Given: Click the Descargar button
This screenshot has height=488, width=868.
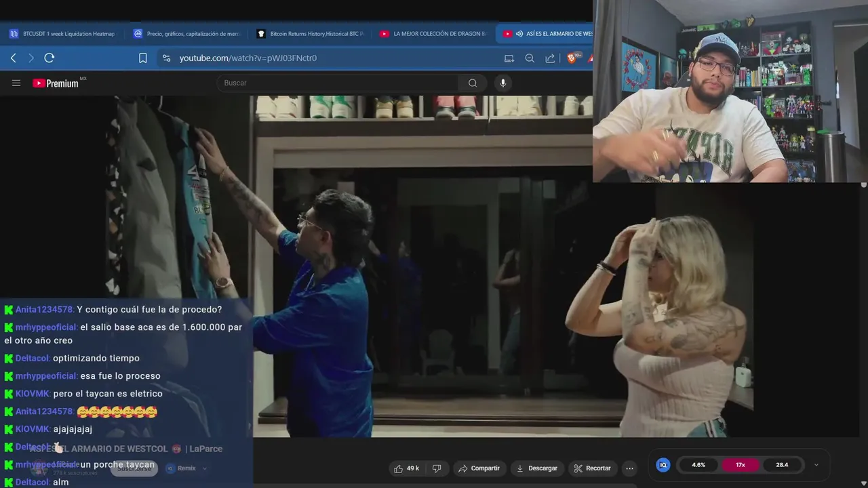Looking at the screenshot, I should (x=536, y=468).
